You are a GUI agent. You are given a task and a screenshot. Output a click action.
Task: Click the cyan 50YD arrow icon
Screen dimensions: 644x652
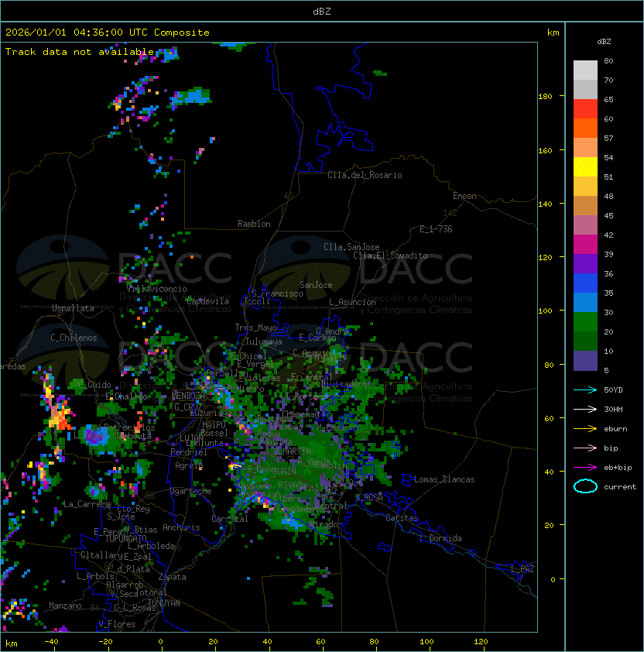click(x=585, y=389)
